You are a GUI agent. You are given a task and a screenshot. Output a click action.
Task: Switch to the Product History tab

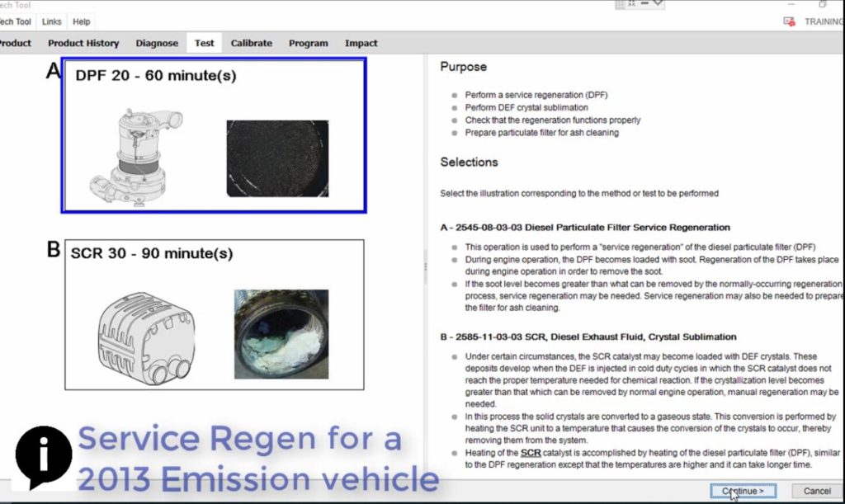(83, 42)
